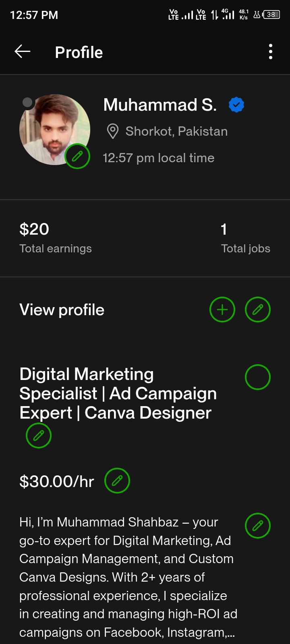290x644 pixels.
Task: Tap the blue verified badge
Action: point(236,105)
